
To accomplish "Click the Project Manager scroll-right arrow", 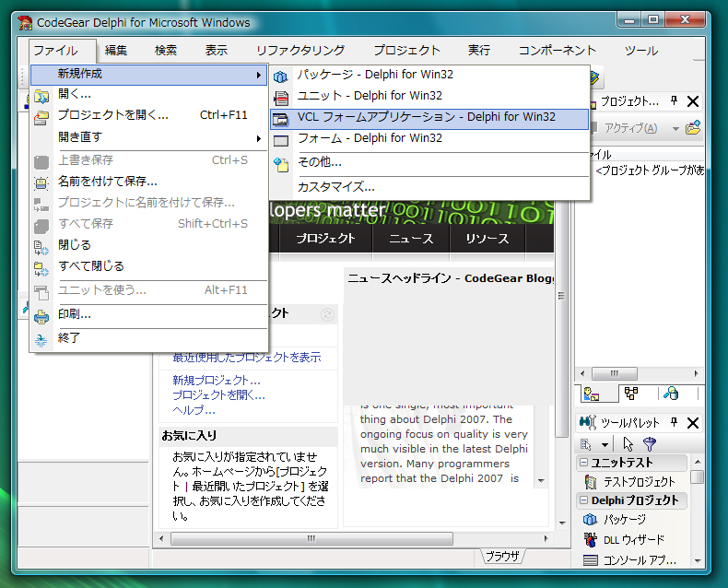I will tap(696, 373).
